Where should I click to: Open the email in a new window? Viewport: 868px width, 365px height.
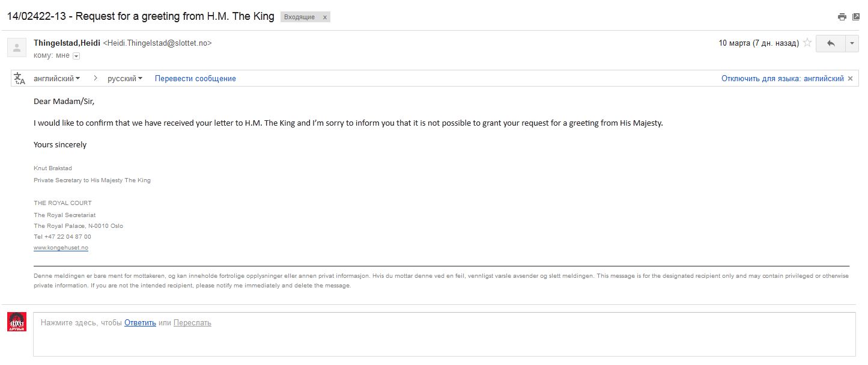[x=856, y=17]
